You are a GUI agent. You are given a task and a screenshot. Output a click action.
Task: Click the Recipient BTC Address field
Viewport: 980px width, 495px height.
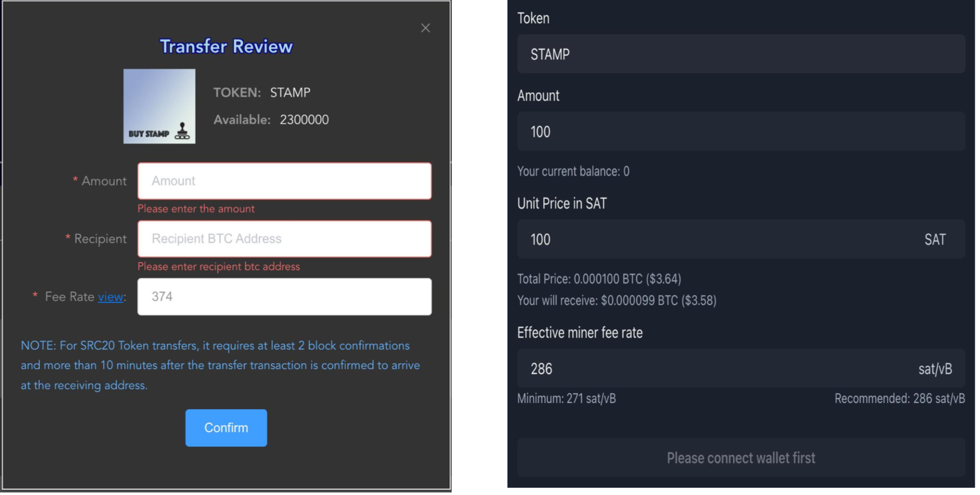[284, 239]
